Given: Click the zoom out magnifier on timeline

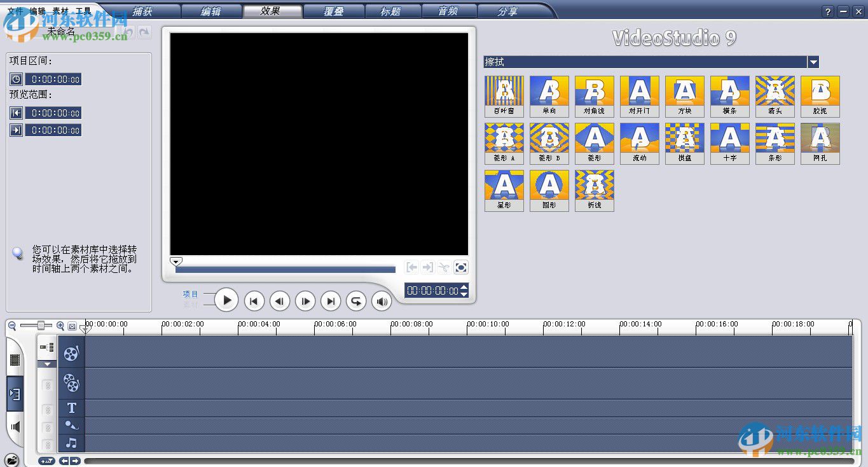Looking at the screenshot, I should coord(12,326).
